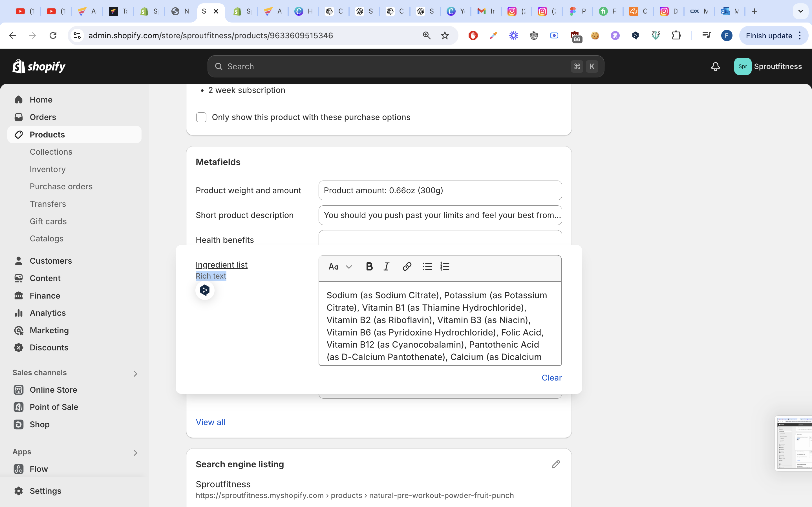Edit the Search engine listing with pencil icon
Image resolution: width=812 pixels, height=507 pixels.
(556, 464)
